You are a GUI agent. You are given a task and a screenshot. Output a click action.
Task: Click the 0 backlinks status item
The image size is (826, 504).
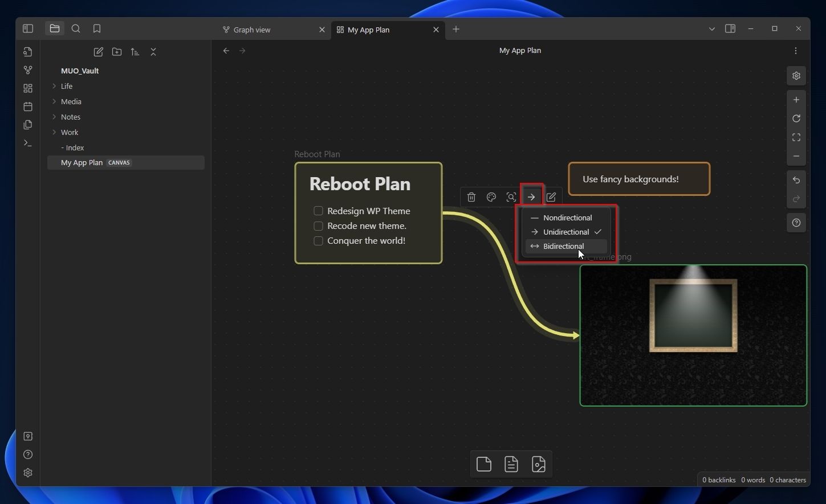(x=719, y=480)
